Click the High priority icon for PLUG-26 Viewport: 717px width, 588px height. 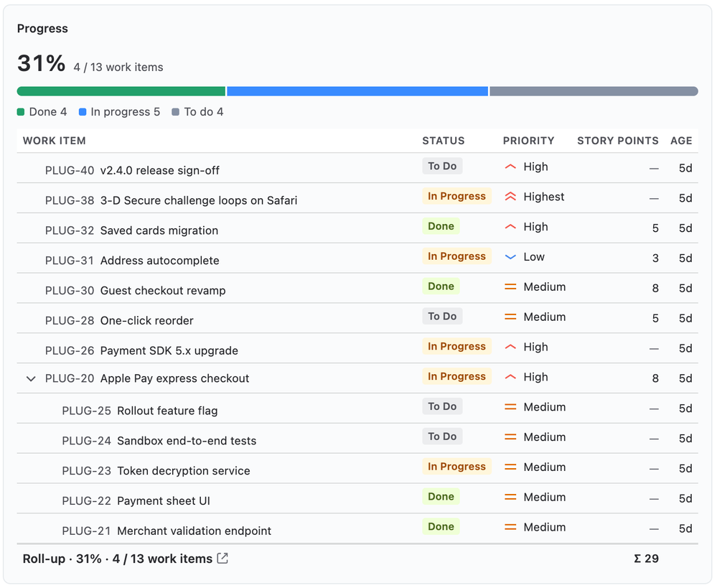[510, 347]
